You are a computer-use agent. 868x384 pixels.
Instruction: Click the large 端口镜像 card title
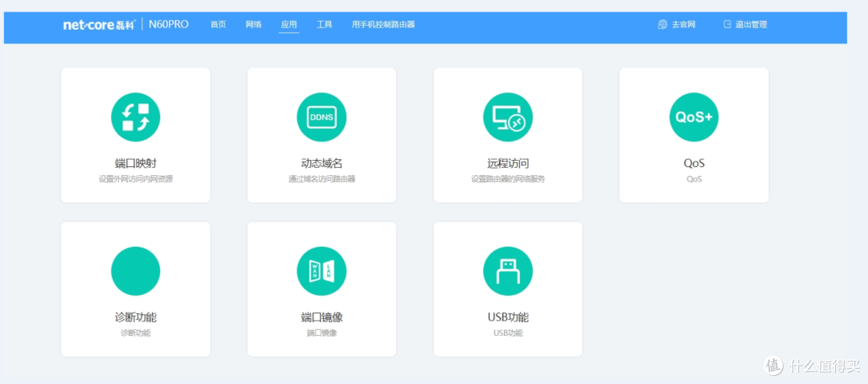[321, 317]
